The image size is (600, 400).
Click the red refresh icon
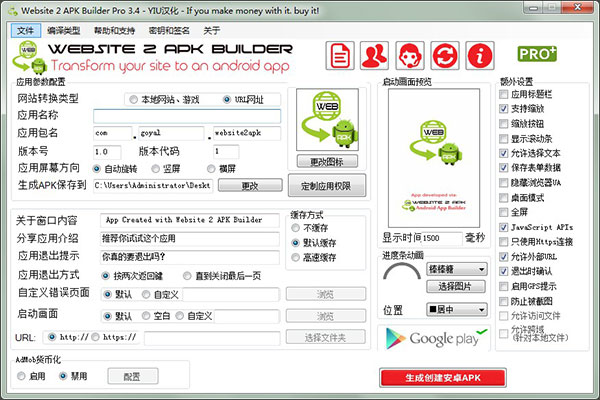445,56
